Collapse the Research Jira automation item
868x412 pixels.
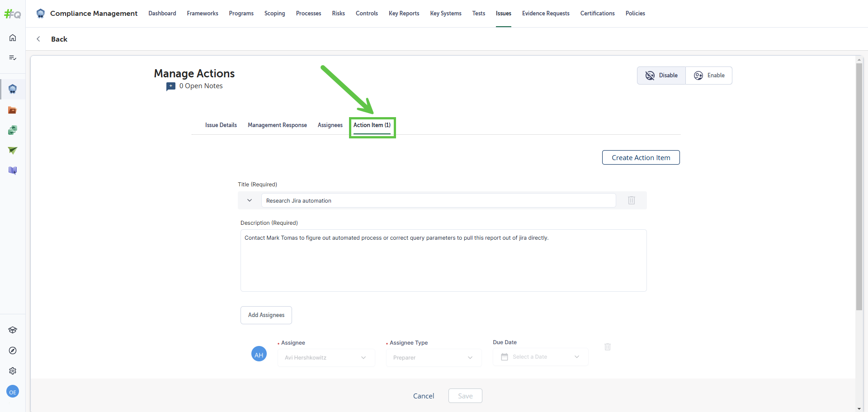coord(250,200)
